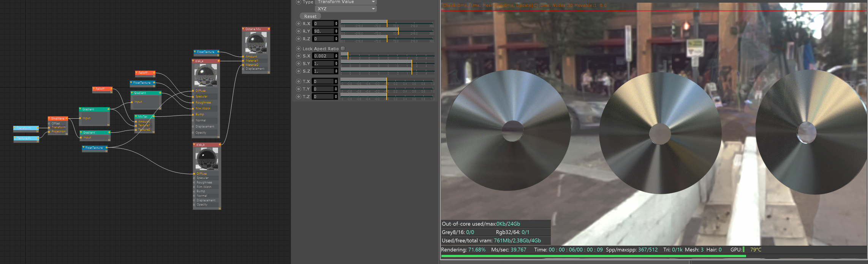The height and width of the screenshot is (264, 868).
Task: Click the Reset transform button
Action: point(310,16)
